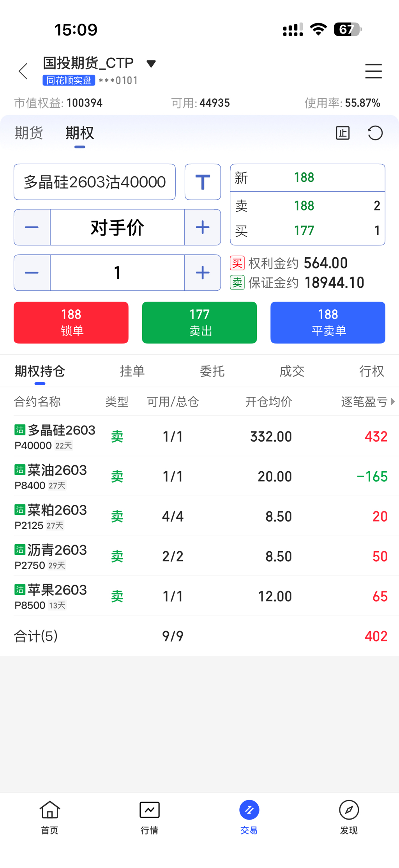Increase quantity with the plus stepper
Image resolution: width=399 pixels, height=868 pixels.
pyautogui.click(x=203, y=273)
